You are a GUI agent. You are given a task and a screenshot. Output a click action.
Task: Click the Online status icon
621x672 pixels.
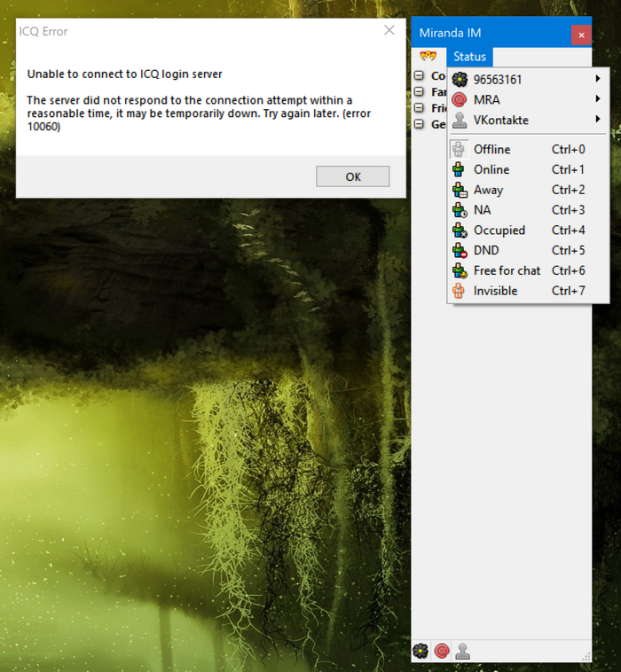[x=459, y=169]
